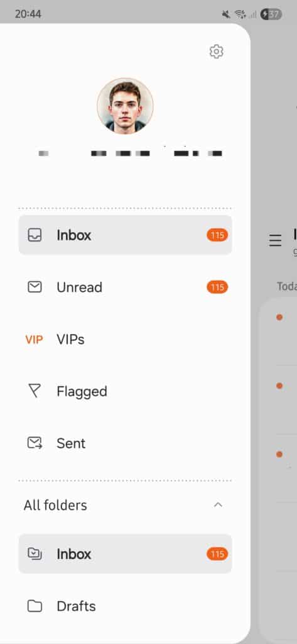Tap the orange VIP icon
Viewport: 297px width, 644px height.
click(34, 339)
